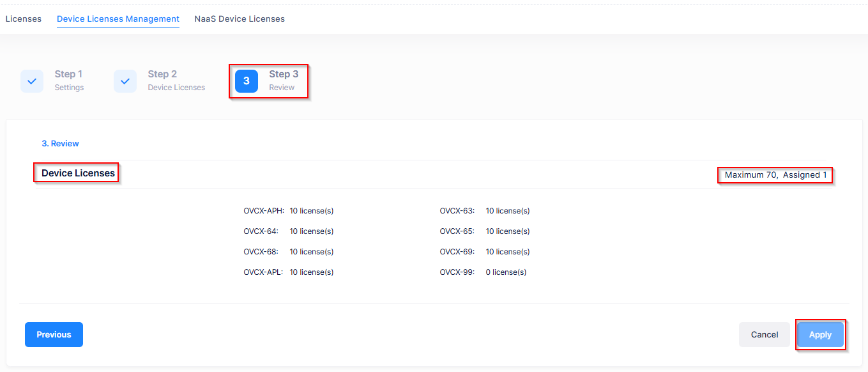Switch to the NaaS Device Licenses tab

click(x=240, y=19)
